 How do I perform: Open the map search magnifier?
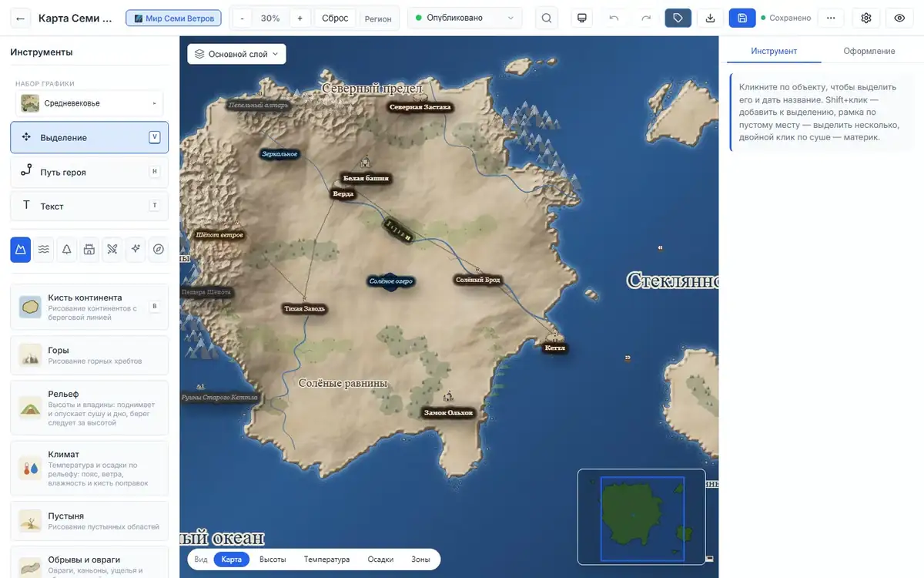click(x=547, y=18)
